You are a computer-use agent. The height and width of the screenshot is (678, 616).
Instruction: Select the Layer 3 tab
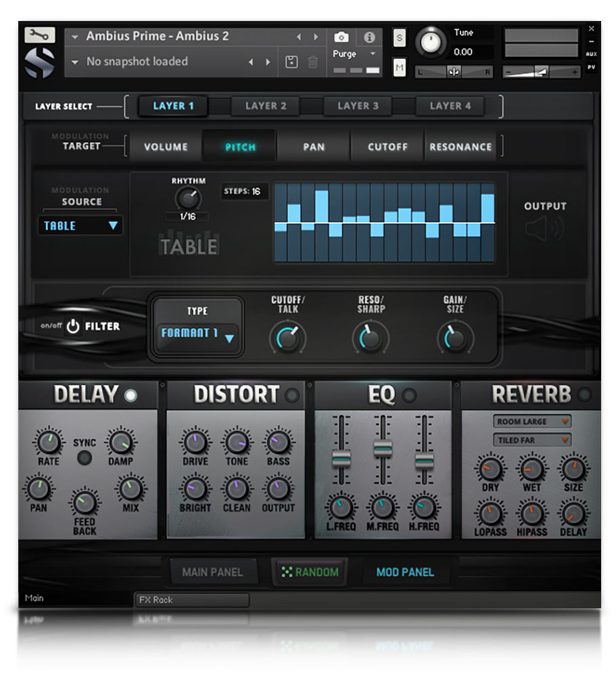358,106
